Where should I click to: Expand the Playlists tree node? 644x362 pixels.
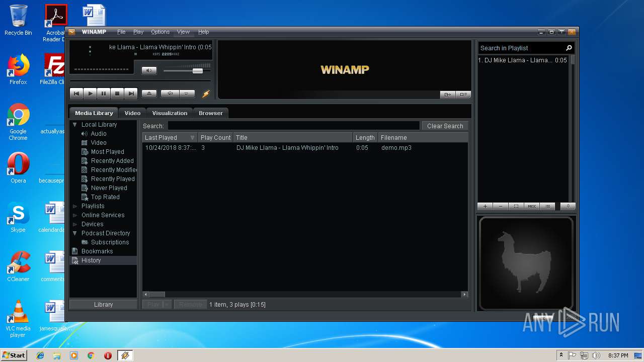(x=75, y=206)
